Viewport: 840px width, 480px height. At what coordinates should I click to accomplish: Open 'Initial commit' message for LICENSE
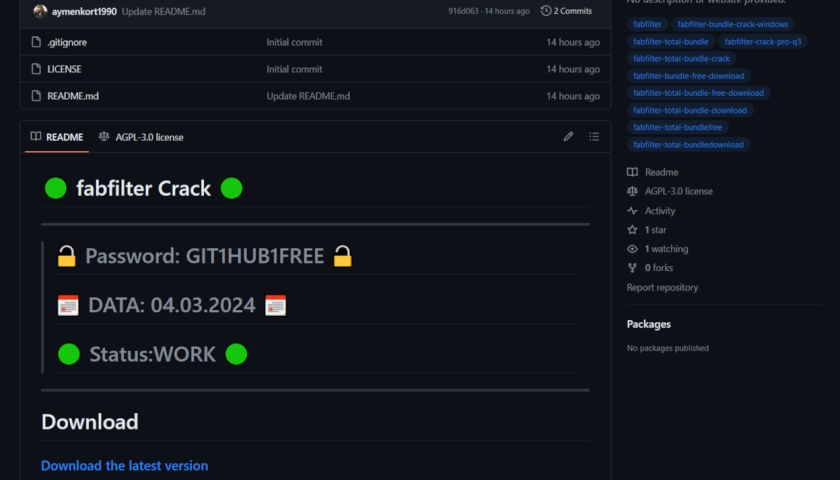(x=294, y=69)
